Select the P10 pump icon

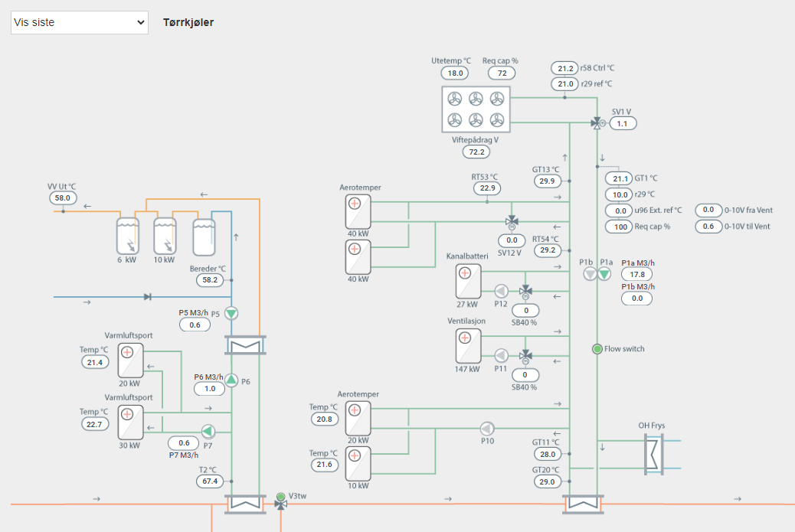coord(487,428)
